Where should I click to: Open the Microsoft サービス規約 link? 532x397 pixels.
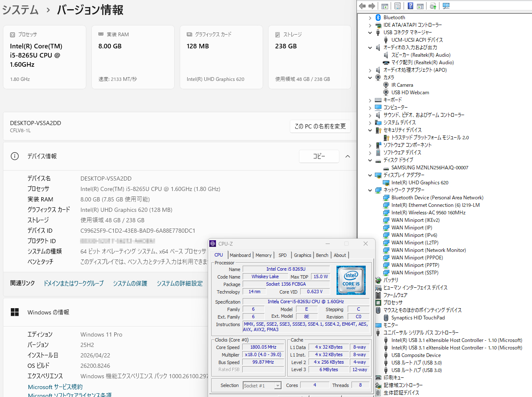click(x=55, y=387)
